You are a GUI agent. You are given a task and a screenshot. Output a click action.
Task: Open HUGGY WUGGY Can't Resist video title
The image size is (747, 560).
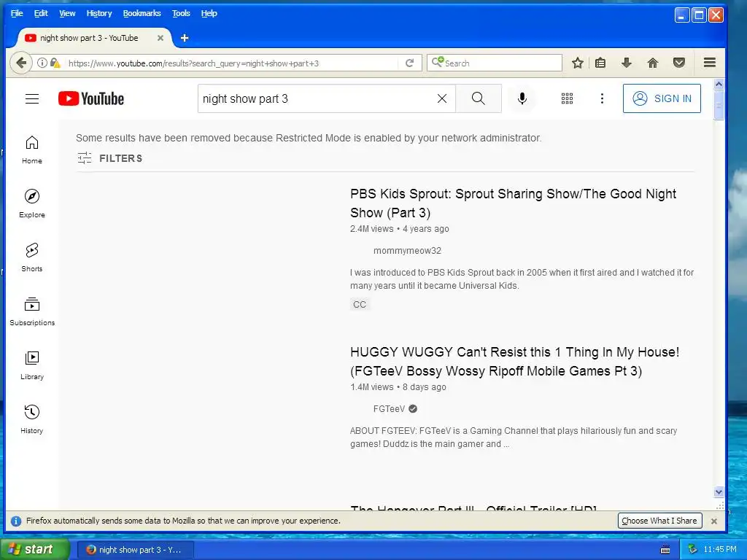coord(514,362)
